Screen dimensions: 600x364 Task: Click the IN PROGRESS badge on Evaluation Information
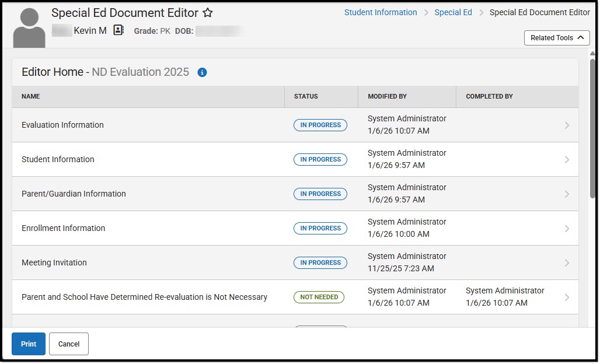click(x=320, y=125)
